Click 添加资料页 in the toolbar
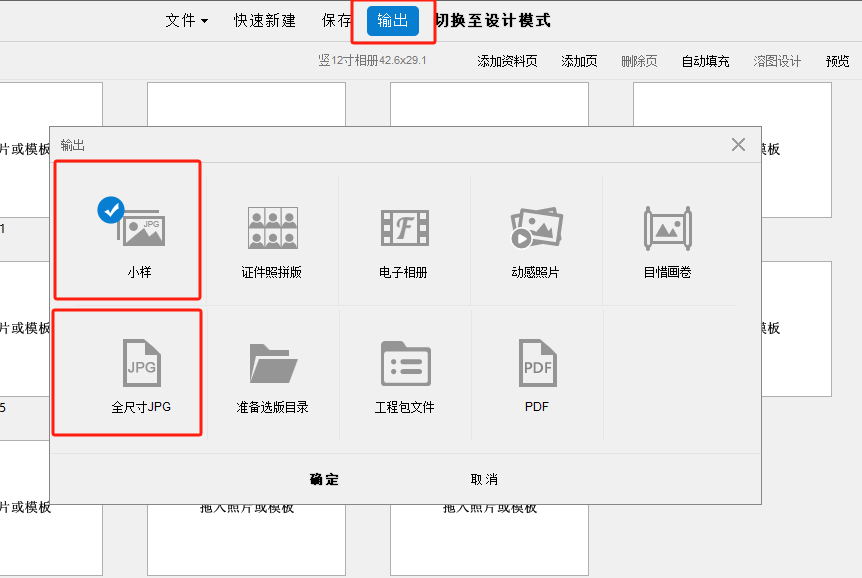Viewport: 862px width, 578px height. [x=507, y=61]
